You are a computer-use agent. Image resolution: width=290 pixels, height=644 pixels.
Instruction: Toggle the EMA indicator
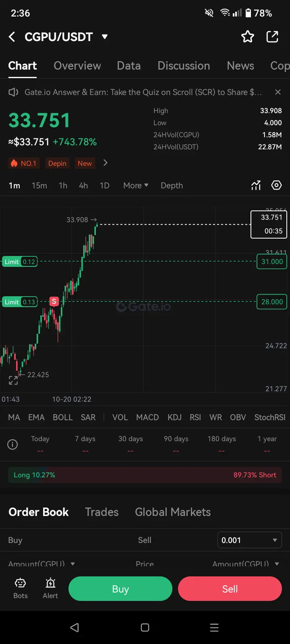click(36, 417)
